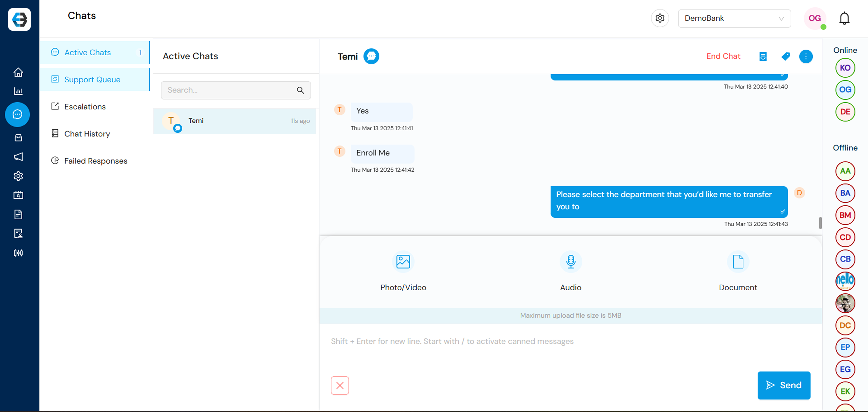Select Active Chats menu item

point(95,53)
